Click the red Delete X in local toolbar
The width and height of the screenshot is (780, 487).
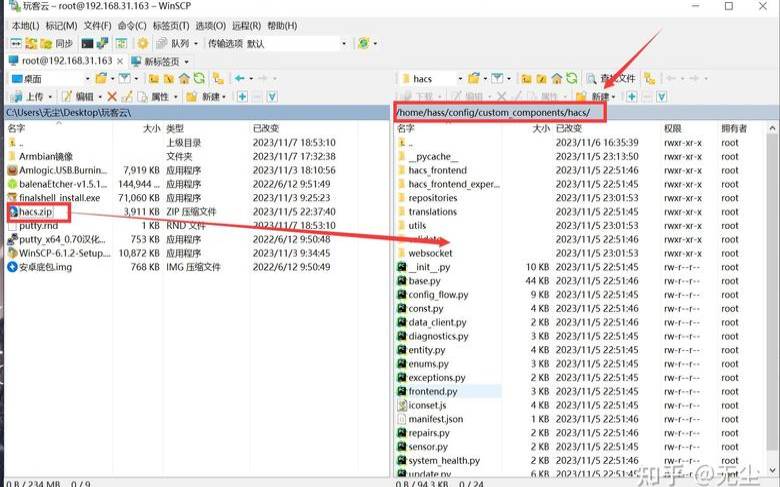coord(112,97)
